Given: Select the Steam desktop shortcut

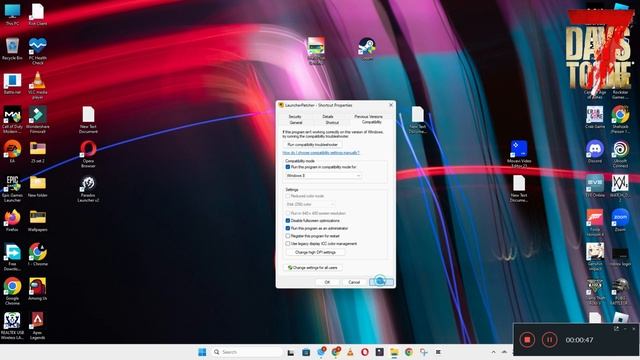Looking at the screenshot, I should 367,49.
